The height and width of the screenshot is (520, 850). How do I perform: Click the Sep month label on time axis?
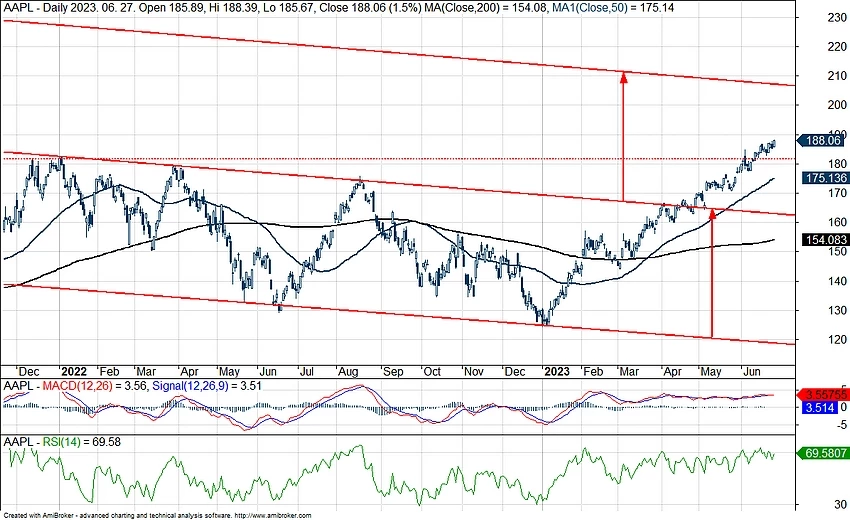coord(393,372)
